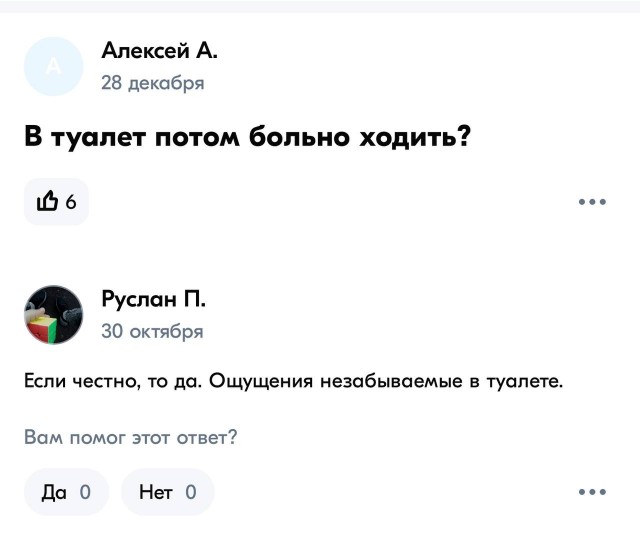Open the three-dot menu for Алексей's question

point(592,202)
